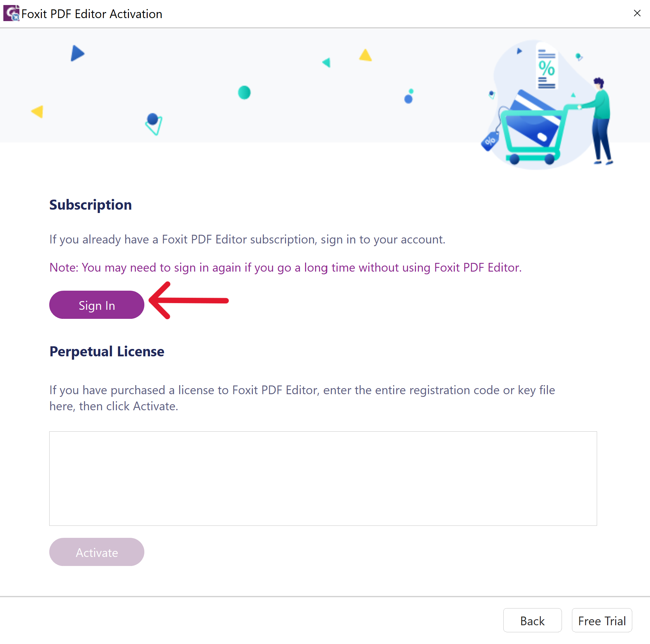This screenshot has width=650, height=644.
Task: Click the Foxit PDF Editor title bar icon
Action: point(11,13)
